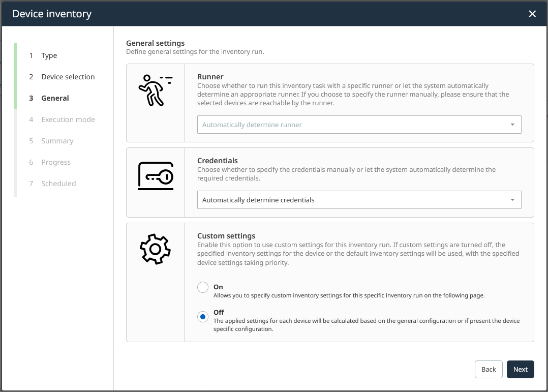548x392 pixels.
Task: Open the Scheduled step
Action: [58, 184]
